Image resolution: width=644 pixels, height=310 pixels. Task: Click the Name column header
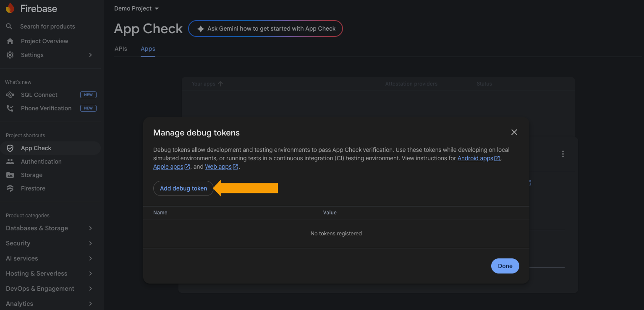click(x=160, y=213)
